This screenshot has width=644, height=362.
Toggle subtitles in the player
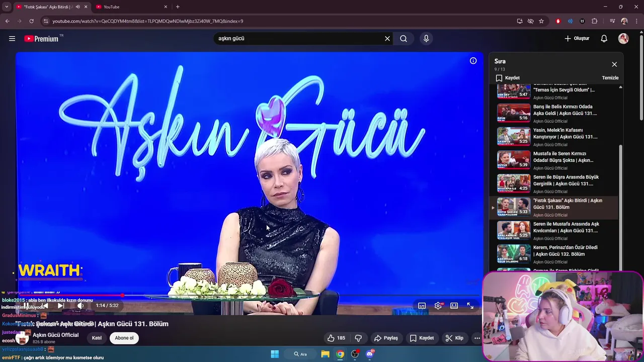click(422, 306)
